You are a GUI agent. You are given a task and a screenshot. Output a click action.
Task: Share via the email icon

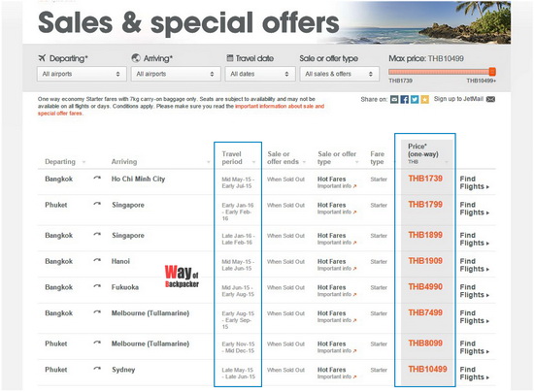pyautogui.click(x=394, y=99)
